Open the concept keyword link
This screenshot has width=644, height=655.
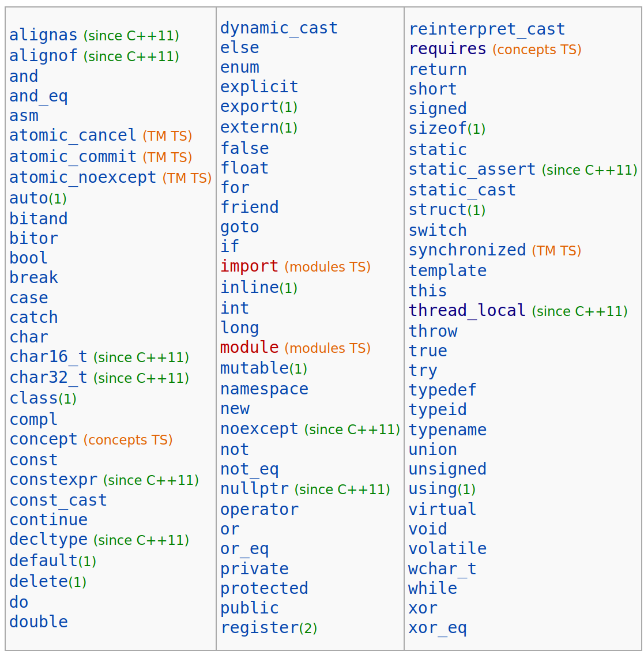(x=43, y=440)
